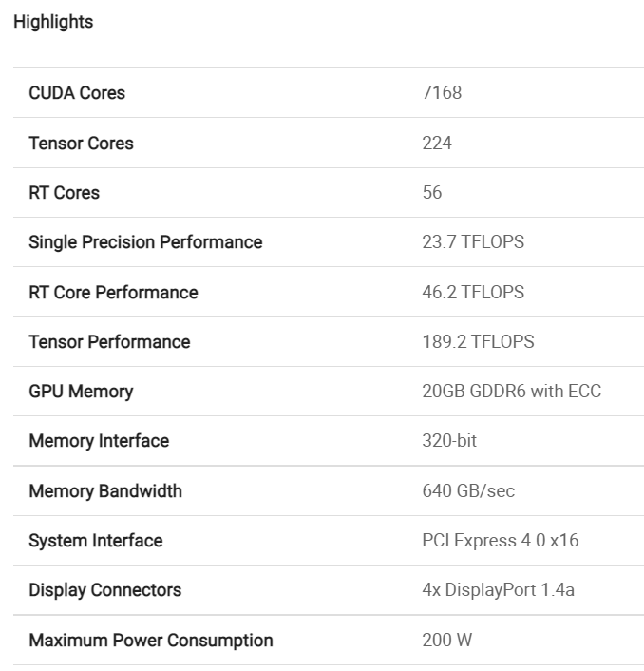
Task: Click the Highlights heading
Action: click(53, 22)
